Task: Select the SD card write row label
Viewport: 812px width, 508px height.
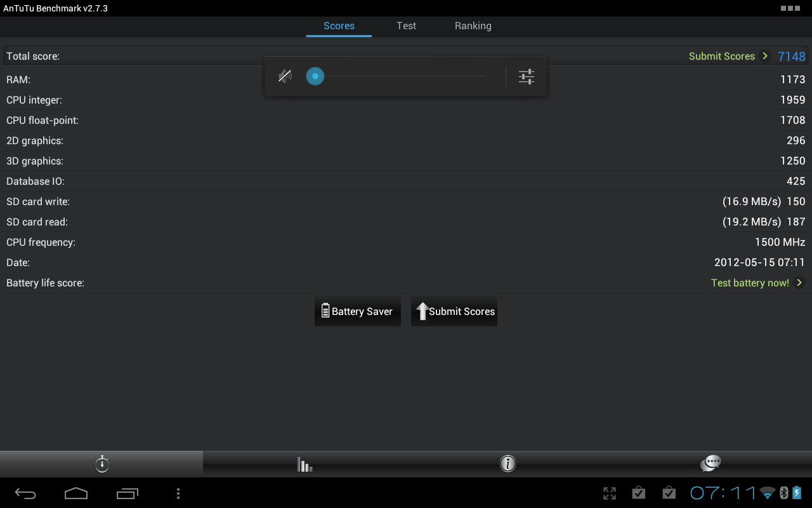Action: point(38,201)
